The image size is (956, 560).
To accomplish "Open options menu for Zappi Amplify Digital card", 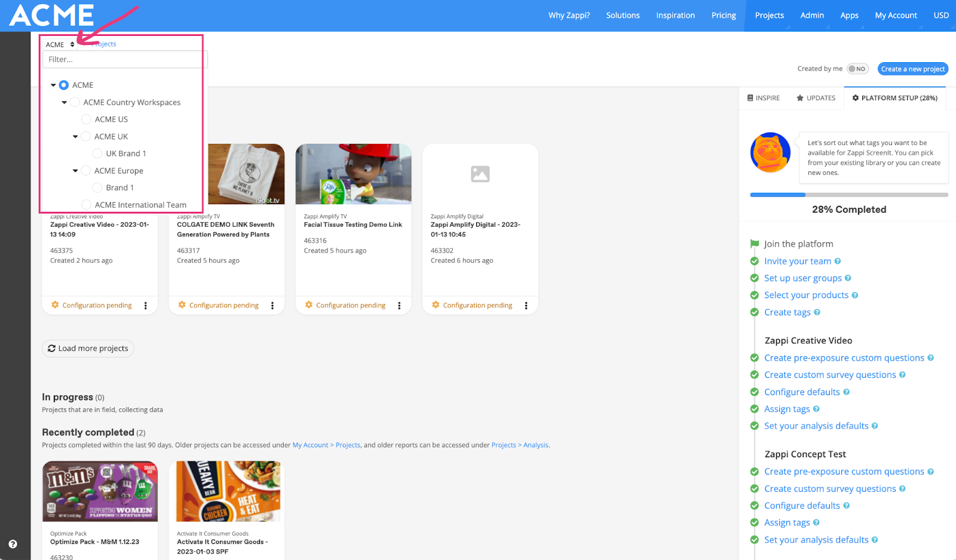I will click(x=526, y=306).
